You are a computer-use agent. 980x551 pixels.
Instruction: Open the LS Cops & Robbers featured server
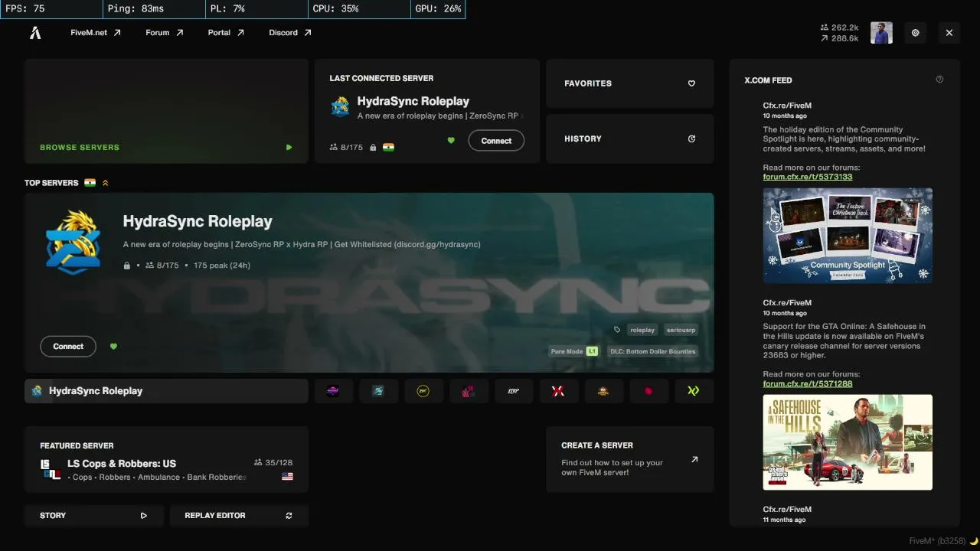click(x=166, y=459)
